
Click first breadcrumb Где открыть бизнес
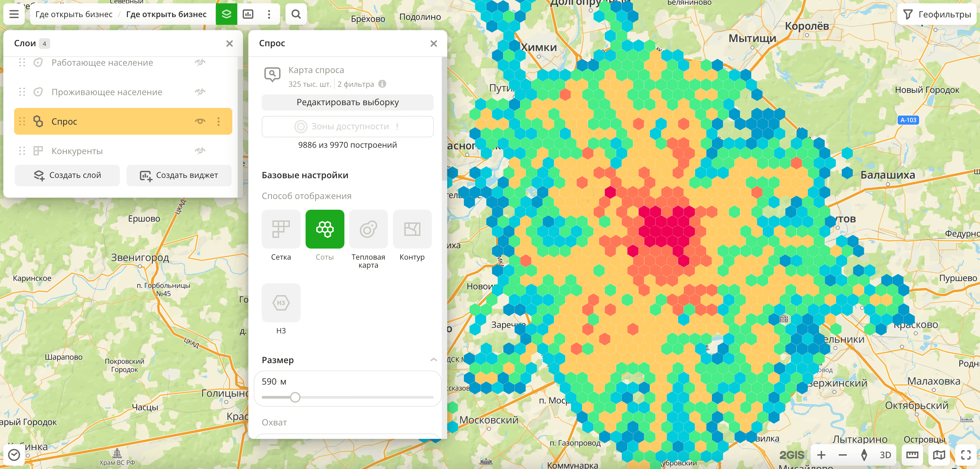coord(74,14)
